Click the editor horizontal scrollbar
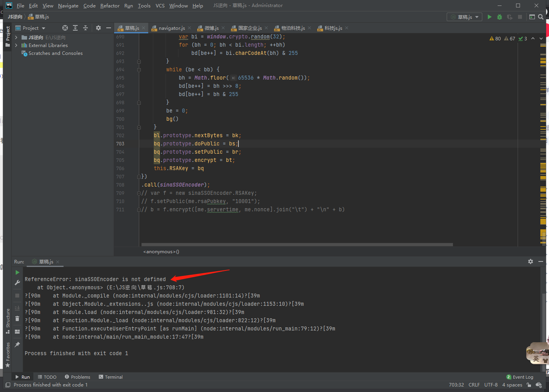 [x=297, y=245]
